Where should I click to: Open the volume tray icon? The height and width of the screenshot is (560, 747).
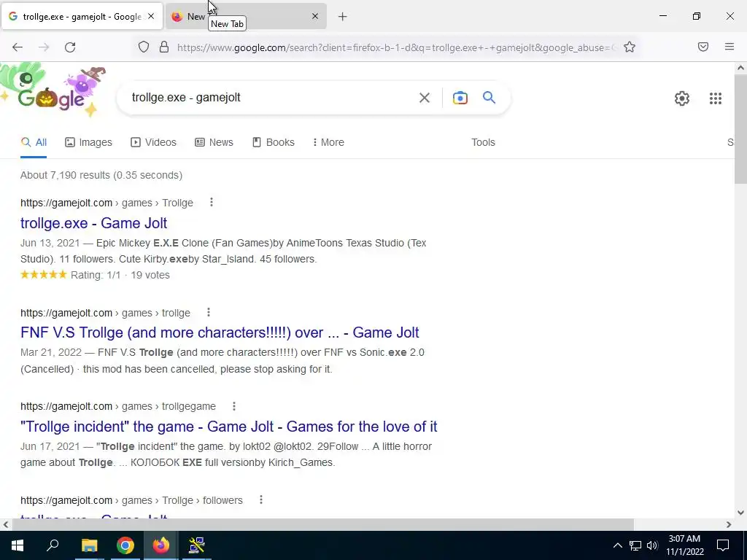tap(652, 545)
